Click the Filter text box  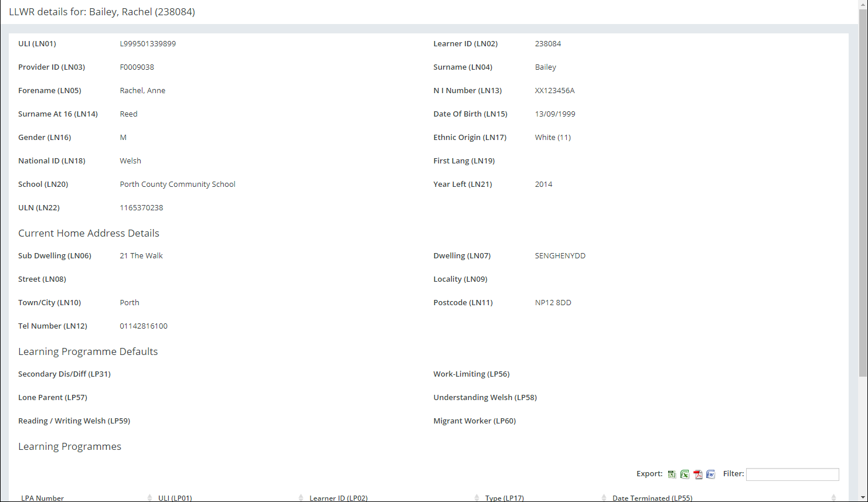coord(792,474)
